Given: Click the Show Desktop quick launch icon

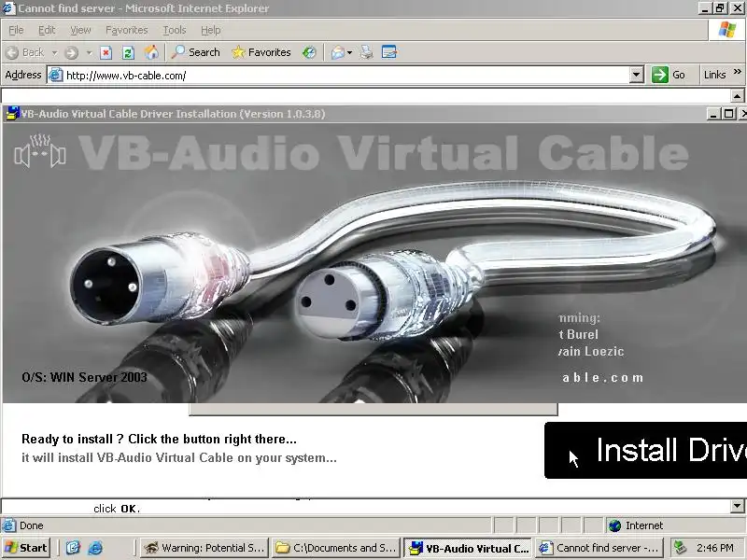Looking at the screenshot, I should tap(73, 548).
